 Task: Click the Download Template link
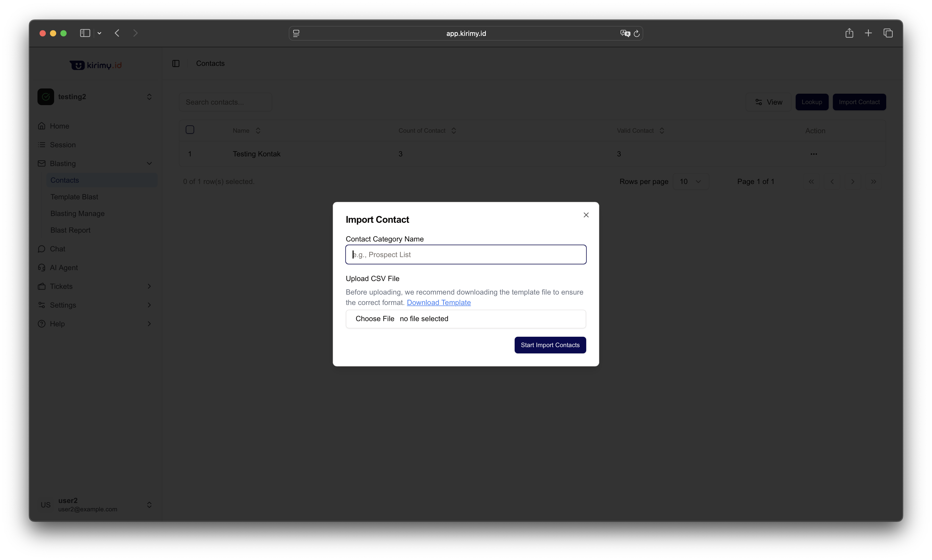pyautogui.click(x=438, y=303)
